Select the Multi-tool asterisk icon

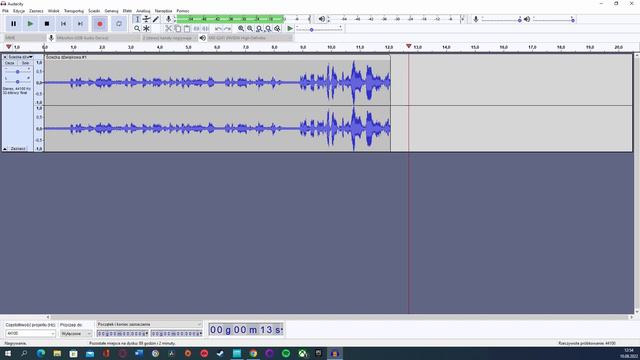146,29
